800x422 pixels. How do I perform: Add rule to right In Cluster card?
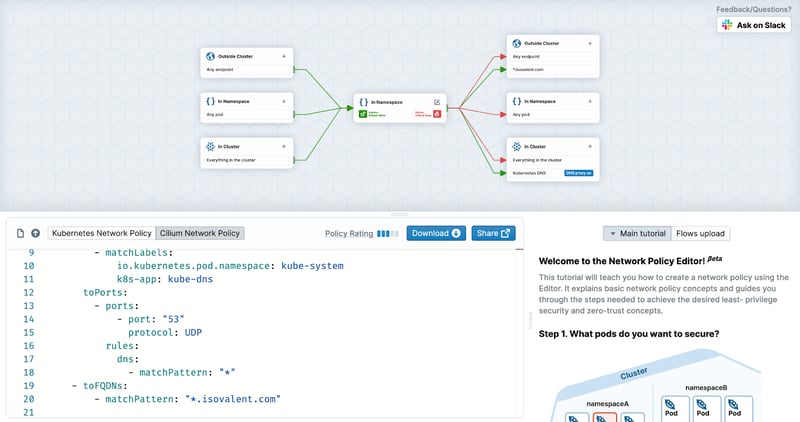(590, 146)
